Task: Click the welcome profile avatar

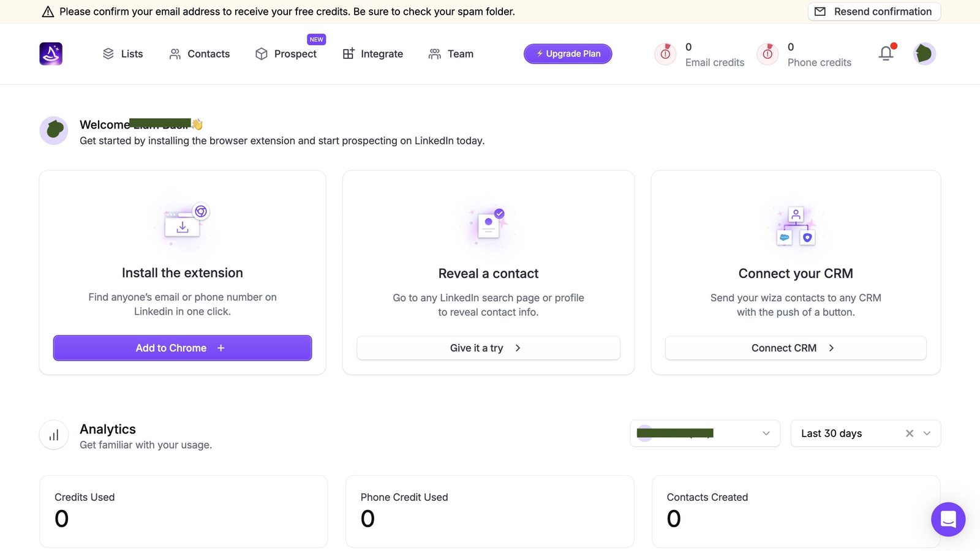Action: click(x=54, y=130)
